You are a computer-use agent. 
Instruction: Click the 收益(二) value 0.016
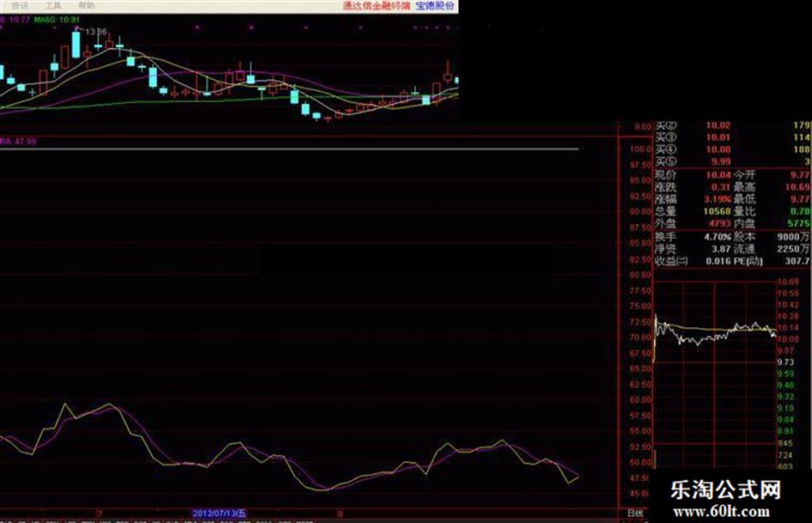(x=718, y=261)
